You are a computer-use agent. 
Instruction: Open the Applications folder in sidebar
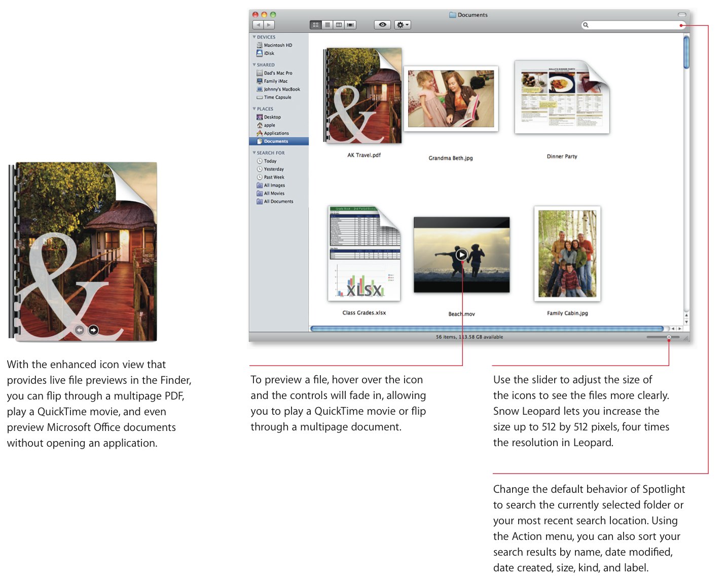(x=276, y=133)
